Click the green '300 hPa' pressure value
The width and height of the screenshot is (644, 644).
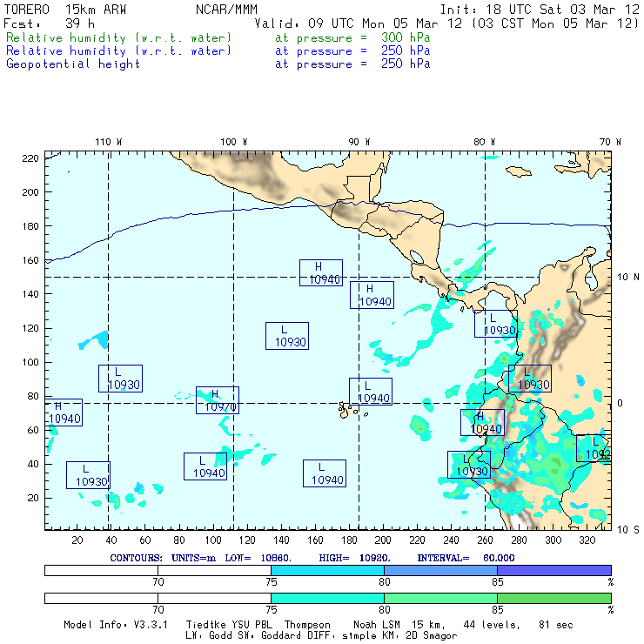click(x=406, y=37)
